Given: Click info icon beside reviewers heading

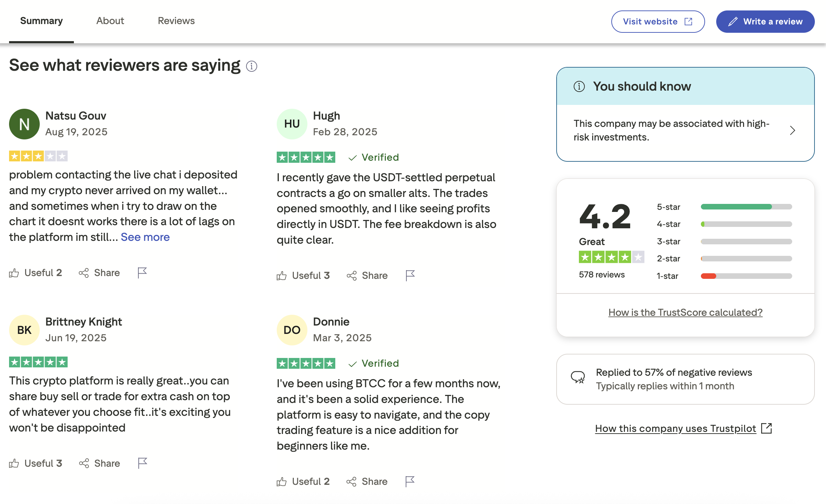Looking at the screenshot, I should coord(252,66).
